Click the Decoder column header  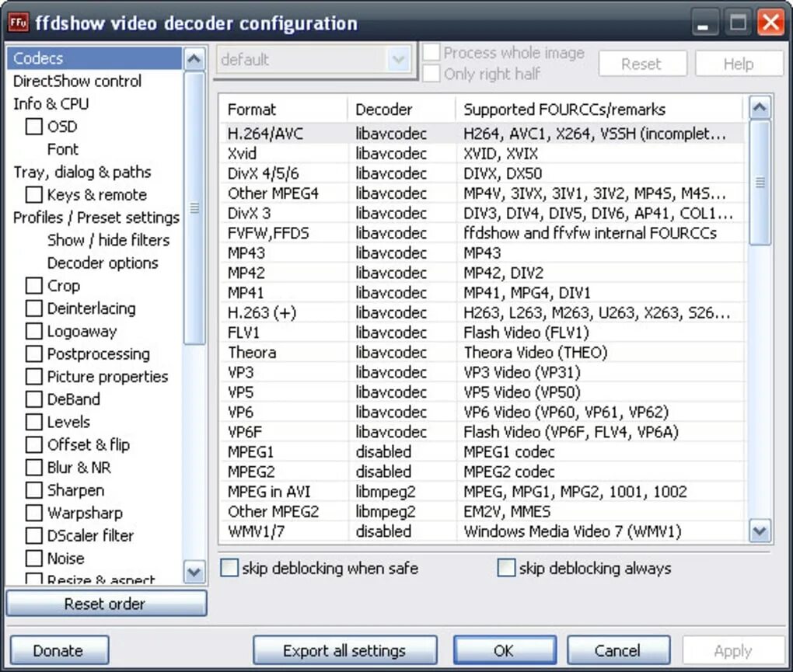click(402, 109)
